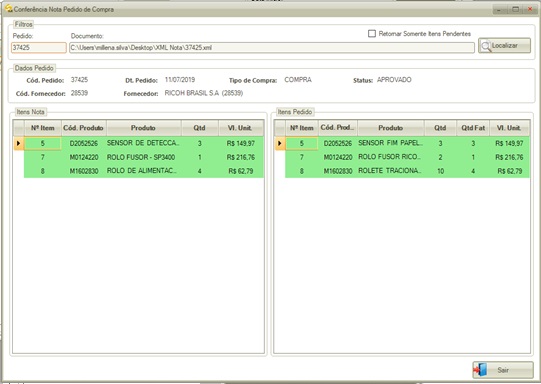The width and height of the screenshot is (541, 384).
Task: Click COMPRA purchase type value
Action: (x=298, y=80)
